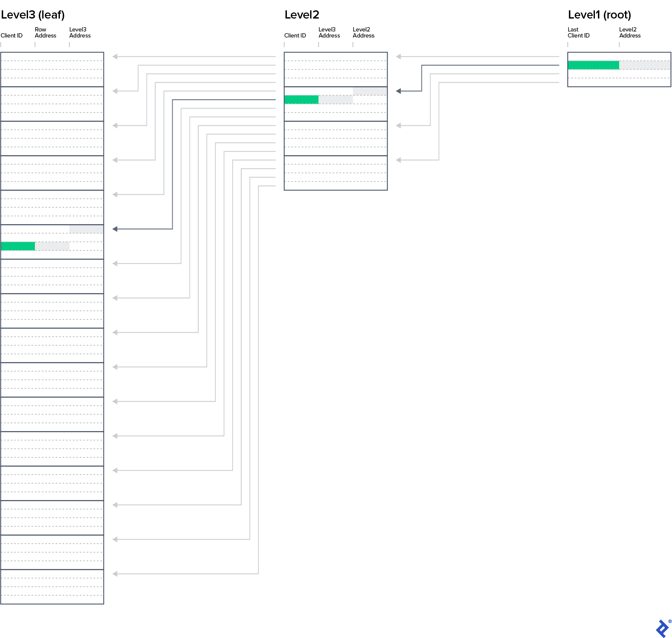
Task: Click the green highlighted row in Level3 leaf table
Action: 17,246
